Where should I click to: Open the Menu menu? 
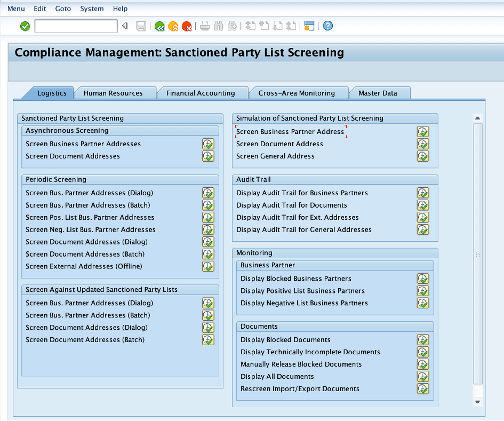coord(16,9)
